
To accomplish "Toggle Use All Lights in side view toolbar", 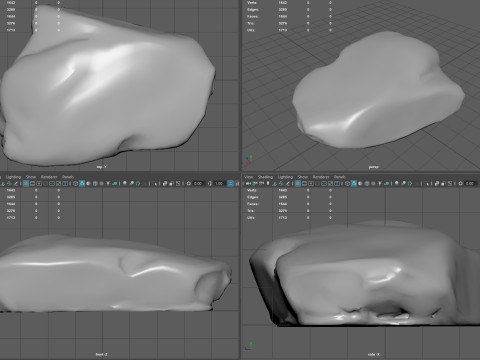I will pos(380,183).
